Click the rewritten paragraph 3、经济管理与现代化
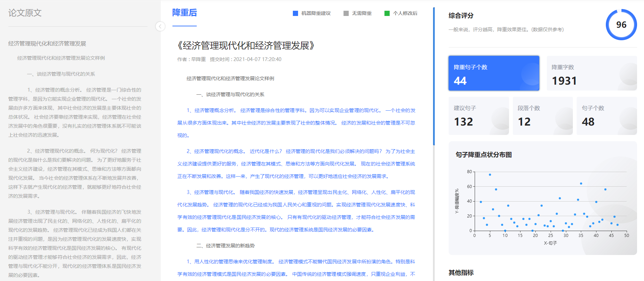 (296, 211)
